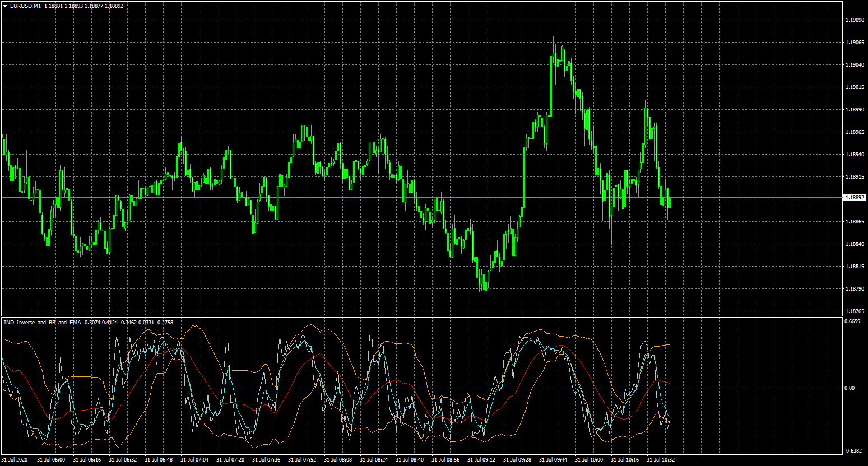Image resolution: width=868 pixels, height=466 pixels.
Task: Click the 31 Jul 10:00 time label
Action: tap(589, 460)
